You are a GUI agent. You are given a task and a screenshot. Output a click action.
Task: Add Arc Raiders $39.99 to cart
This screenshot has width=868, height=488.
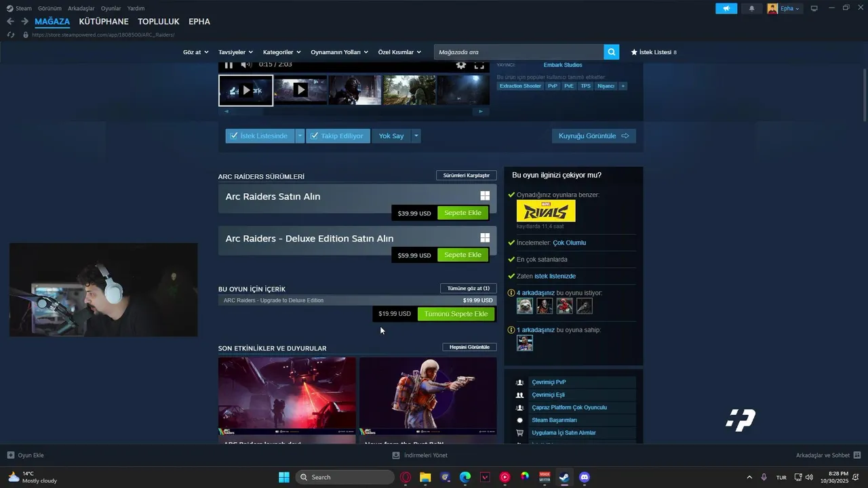(462, 213)
